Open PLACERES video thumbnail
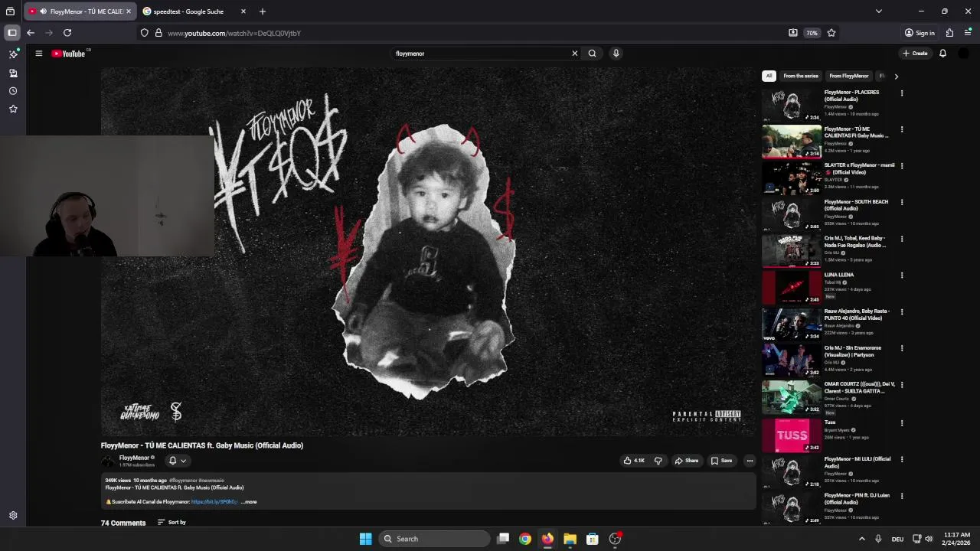 [x=792, y=105]
